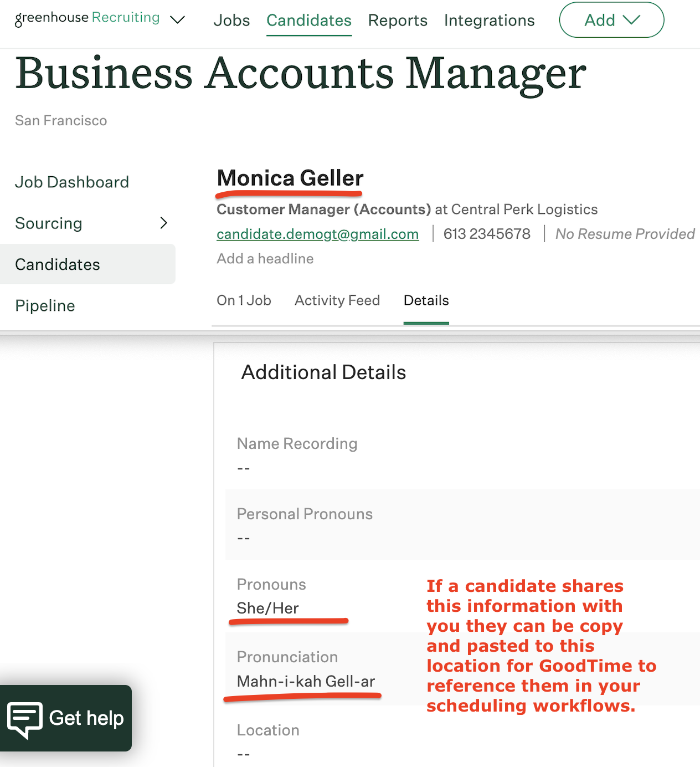Viewport: 700px width, 767px height.
Task: Switch to the Activity Feed tab
Action: pyautogui.click(x=337, y=300)
